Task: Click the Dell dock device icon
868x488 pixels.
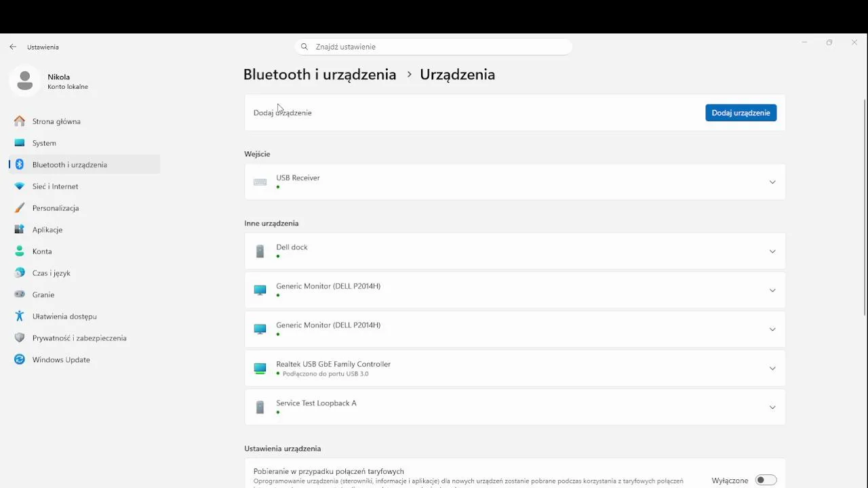Action: coord(260,251)
